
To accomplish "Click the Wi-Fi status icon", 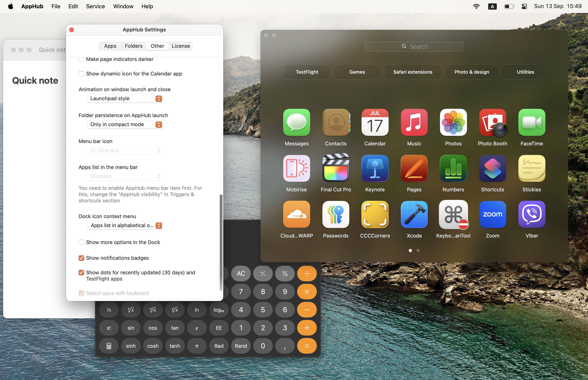I will point(476,6).
